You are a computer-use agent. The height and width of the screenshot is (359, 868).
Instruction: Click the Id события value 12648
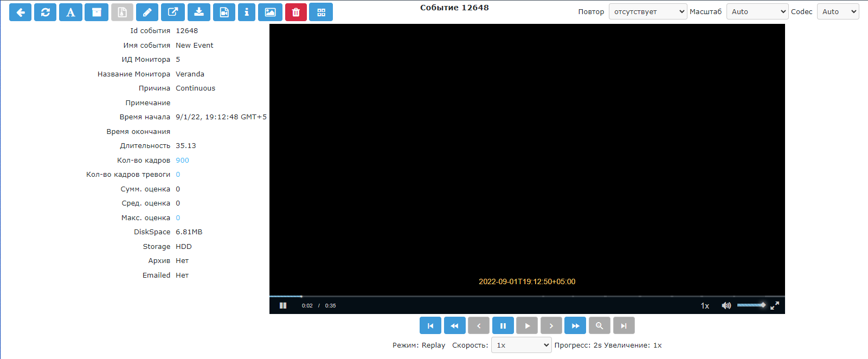click(187, 31)
